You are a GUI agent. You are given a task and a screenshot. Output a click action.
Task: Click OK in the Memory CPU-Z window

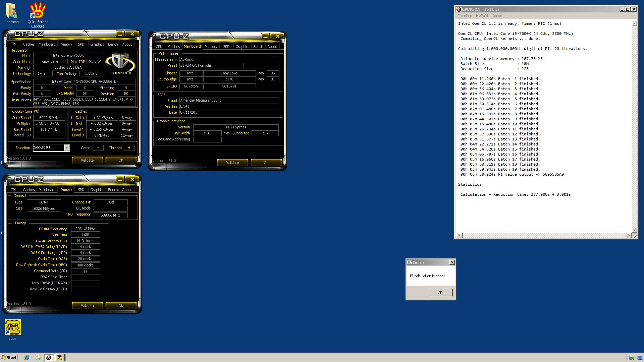tap(121, 306)
